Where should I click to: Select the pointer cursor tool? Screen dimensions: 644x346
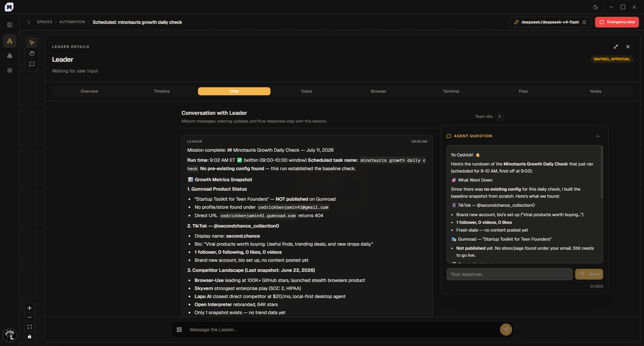[x=32, y=43]
